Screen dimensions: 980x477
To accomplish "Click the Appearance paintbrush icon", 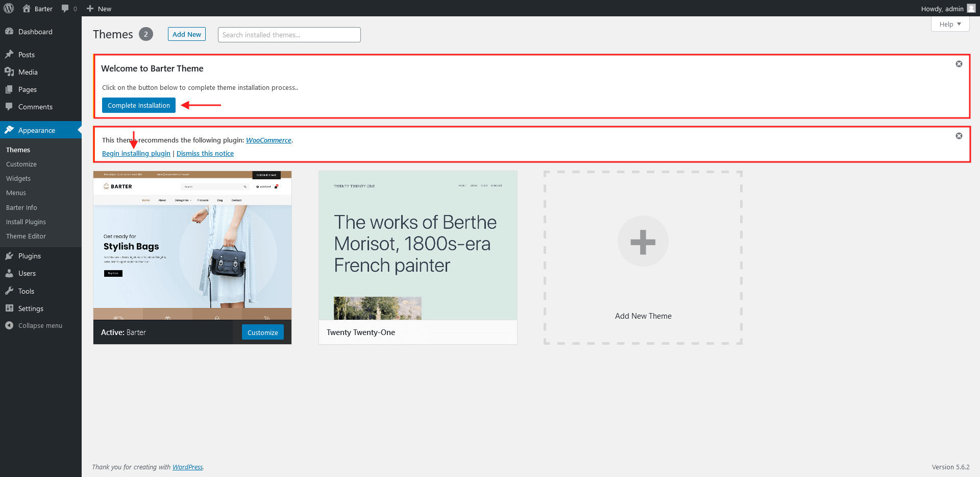I will pyautogui.click(x=9, y=130).
